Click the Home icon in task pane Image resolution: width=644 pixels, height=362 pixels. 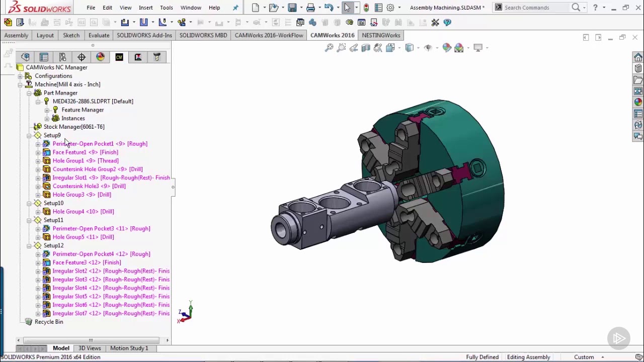pyautogui.click(x=638, y=57)
